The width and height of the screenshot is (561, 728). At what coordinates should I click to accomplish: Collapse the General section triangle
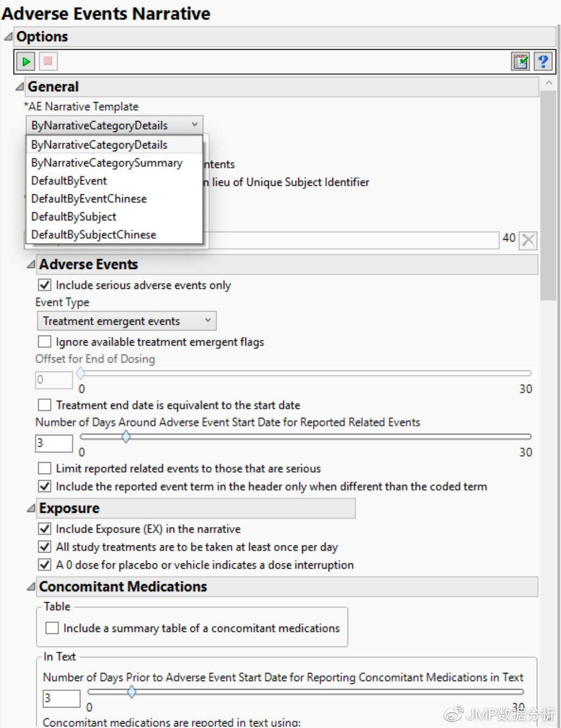[x=19, y=86]
